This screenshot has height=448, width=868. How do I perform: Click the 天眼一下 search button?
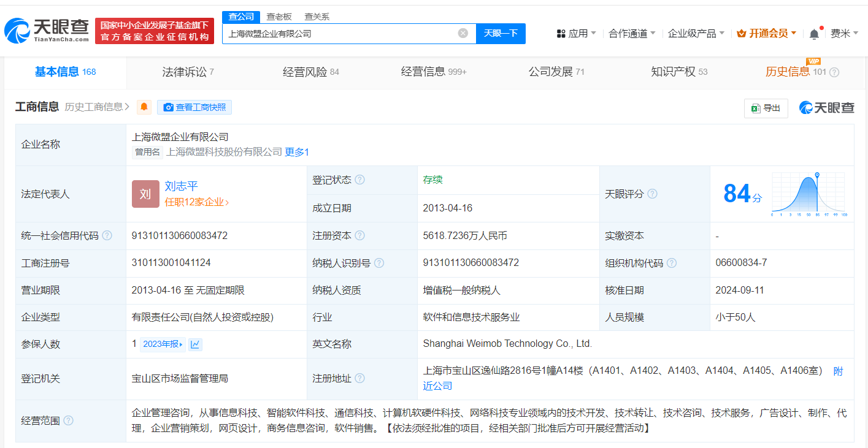tap(501, 33)
